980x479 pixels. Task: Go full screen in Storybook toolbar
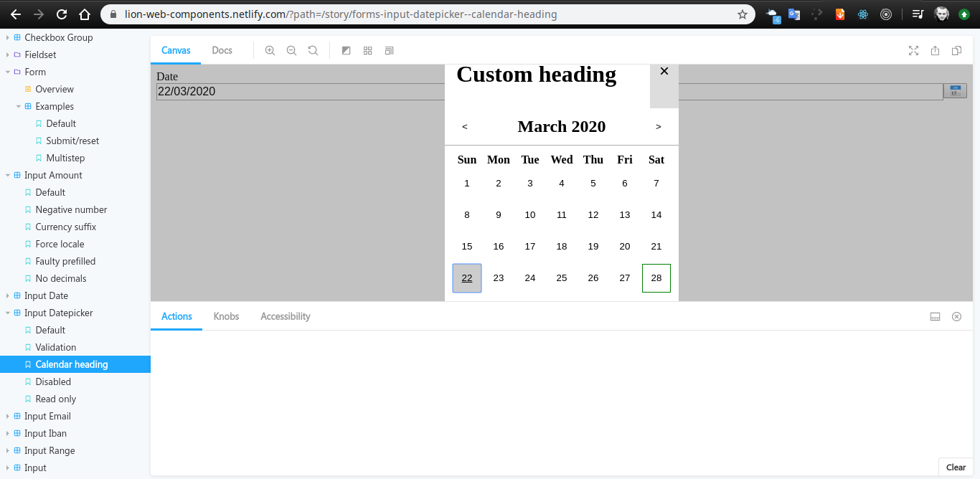click(913, 50)
